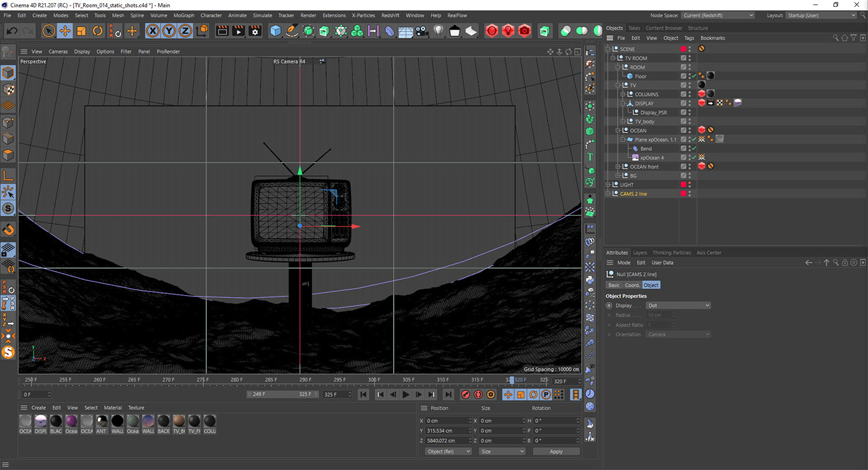This screenshot has width=868, height=470.
Task: Click the Light object icon
Action: 438,31
